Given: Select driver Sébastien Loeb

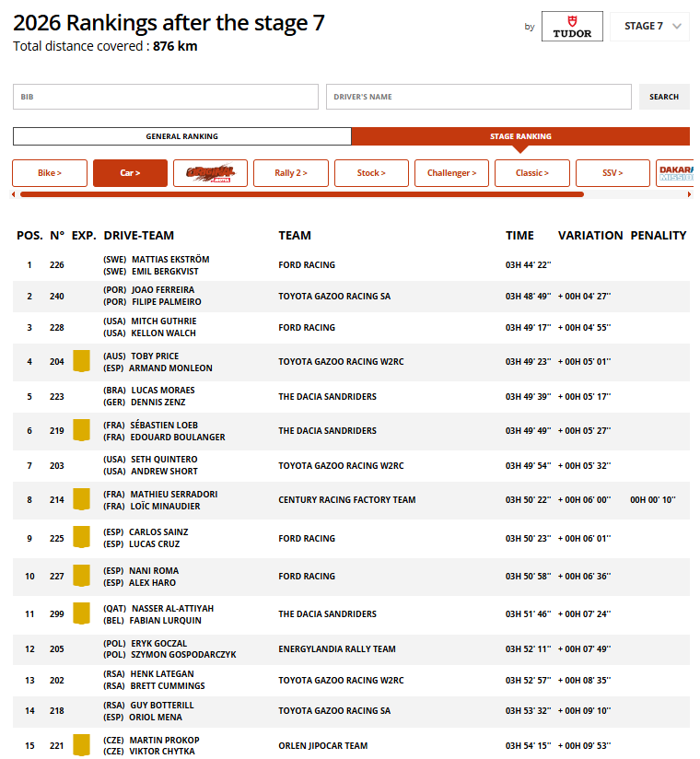Looking at the screenshot, I should point(164,426).
